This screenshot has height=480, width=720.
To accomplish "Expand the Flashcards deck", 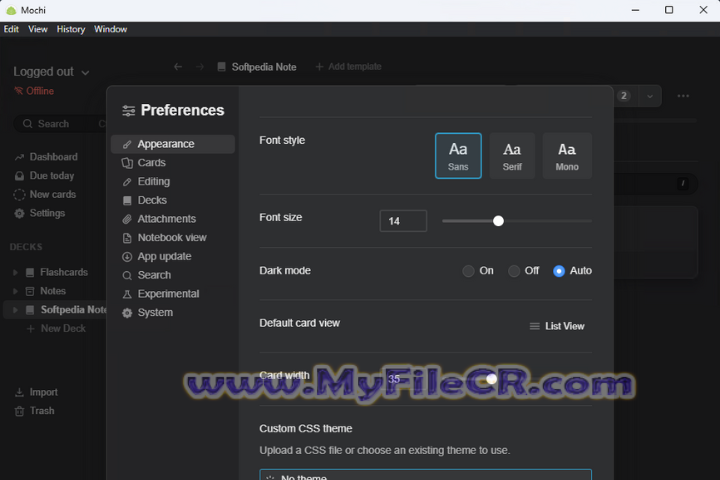I will pos(15,272).
